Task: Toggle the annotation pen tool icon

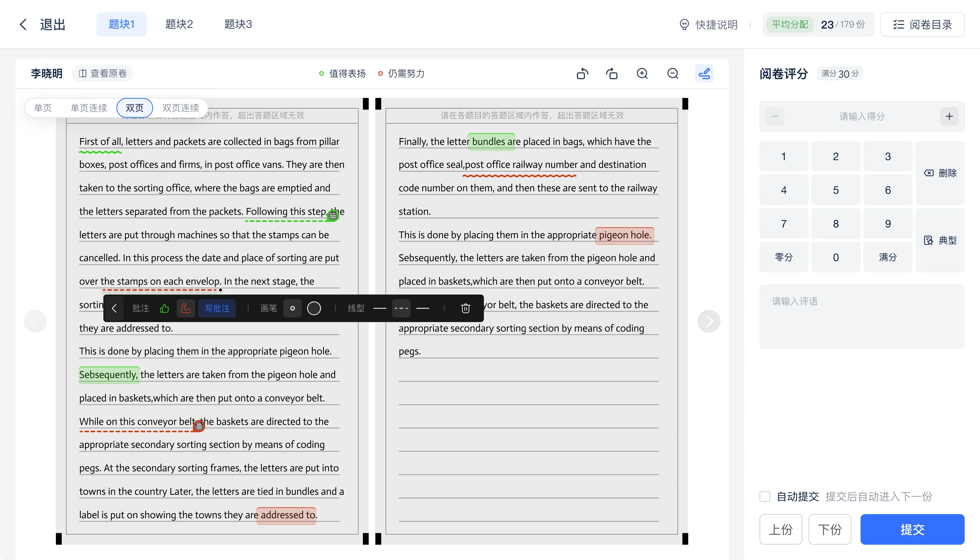Action: click(704, 73)
